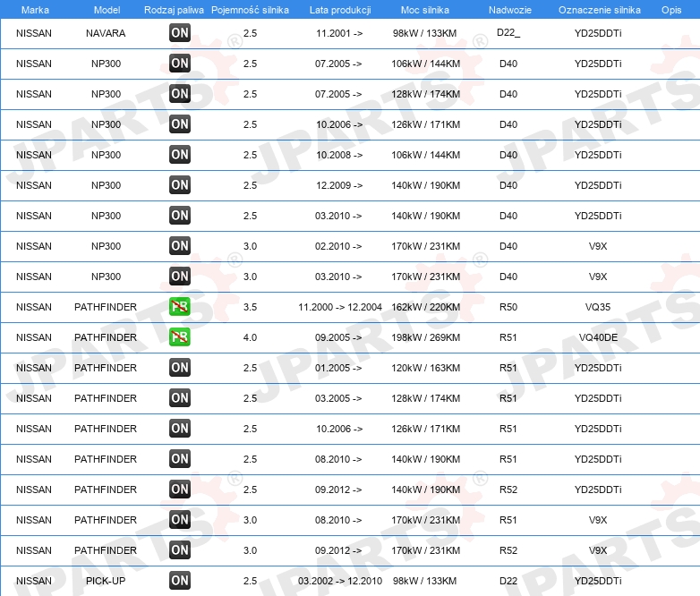
Task: Click the 03.2002 -> 12.2010 date cell
Action: tap(340, 581)
